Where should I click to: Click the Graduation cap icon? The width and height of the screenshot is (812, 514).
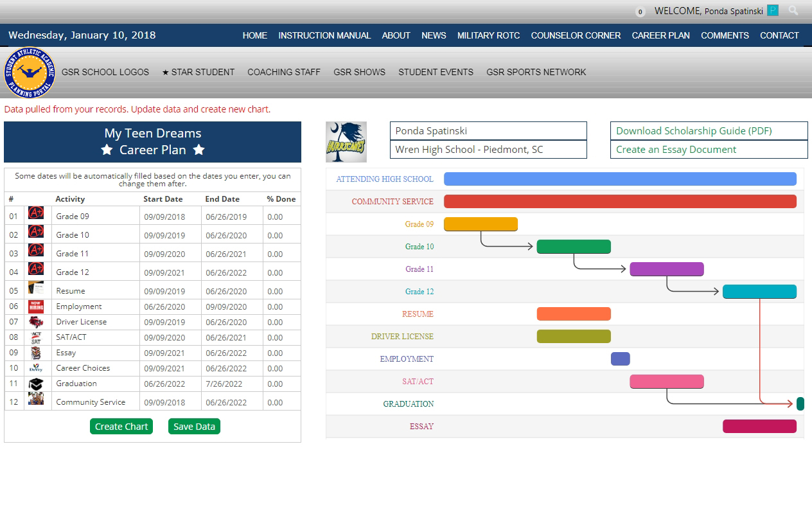36,384
